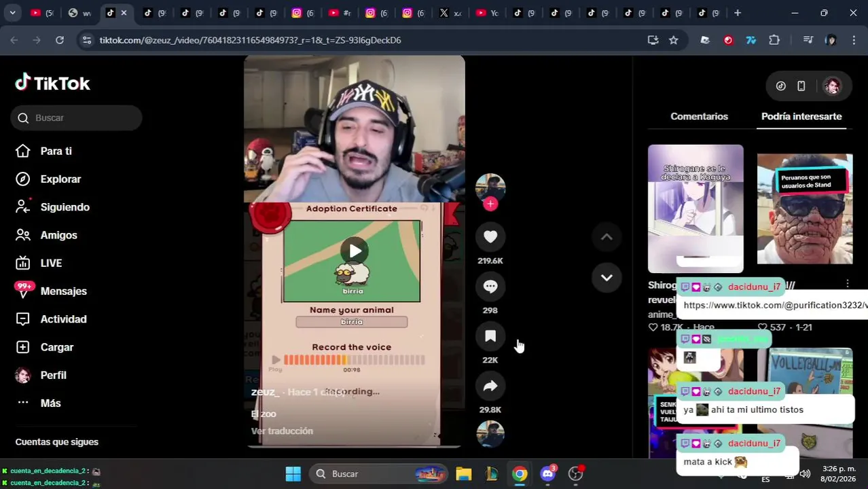Open comments via the speech bubble icon
The height and width of the screenshot is (489, 868).
click(490, 287)
